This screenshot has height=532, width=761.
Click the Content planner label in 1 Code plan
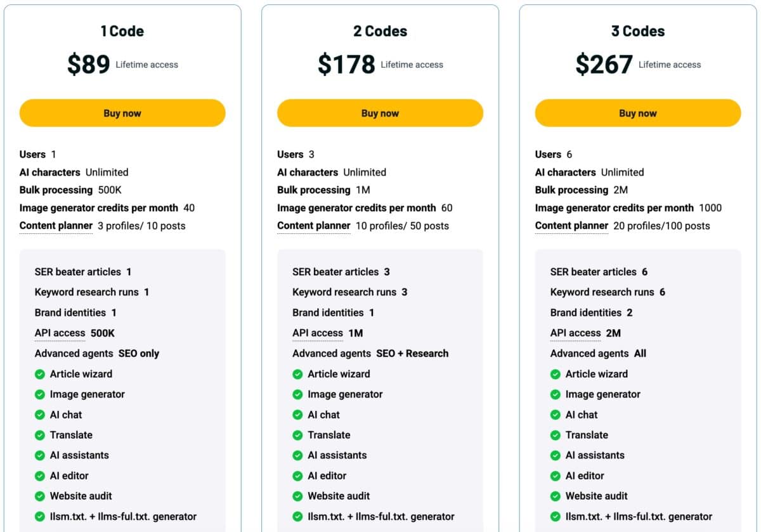point(56,226)
